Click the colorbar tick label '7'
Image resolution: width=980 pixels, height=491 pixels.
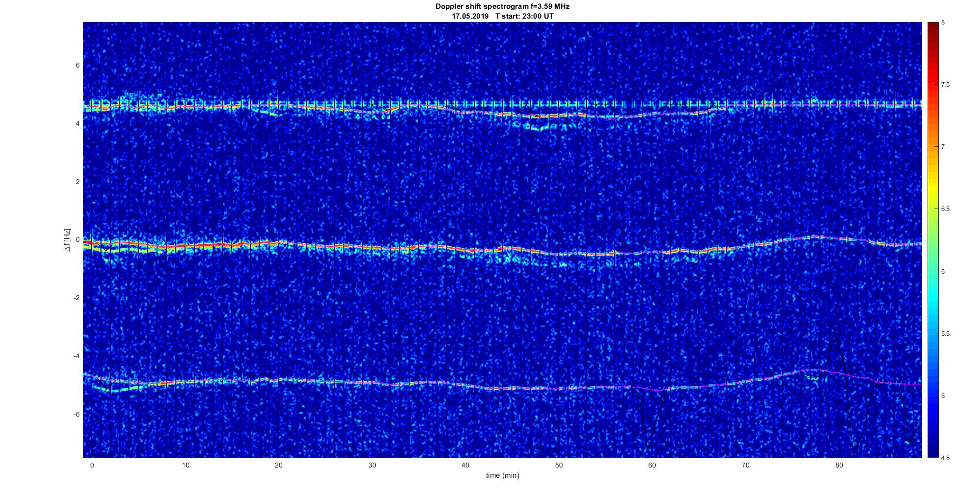(x=943, y=147)
